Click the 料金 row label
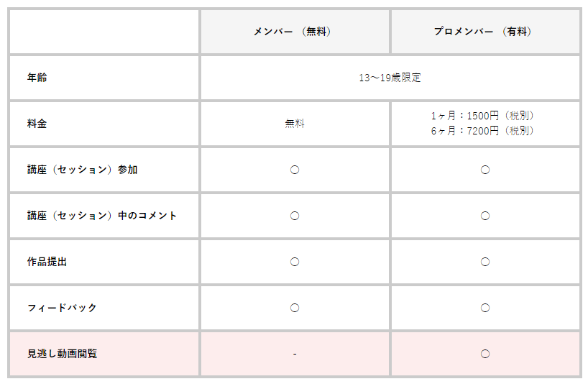Image resolution: width=588 pixels, height=384 pixels. click(x=37, y=124)
